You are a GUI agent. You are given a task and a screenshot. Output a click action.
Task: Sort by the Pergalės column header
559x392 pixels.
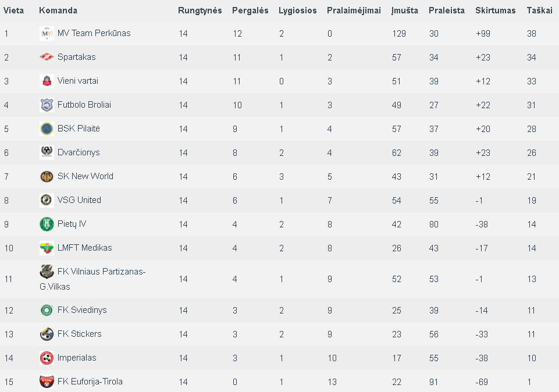[250, 10]
